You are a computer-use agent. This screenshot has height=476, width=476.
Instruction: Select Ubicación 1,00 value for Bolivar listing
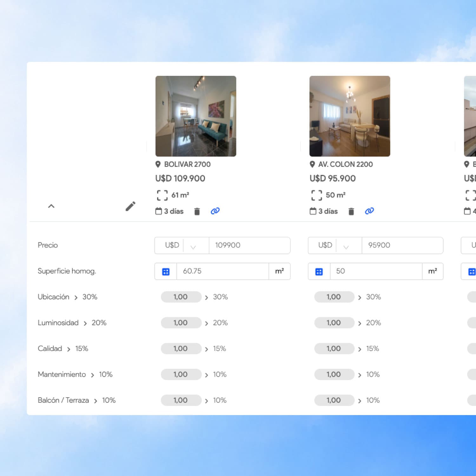click(181, 297)
